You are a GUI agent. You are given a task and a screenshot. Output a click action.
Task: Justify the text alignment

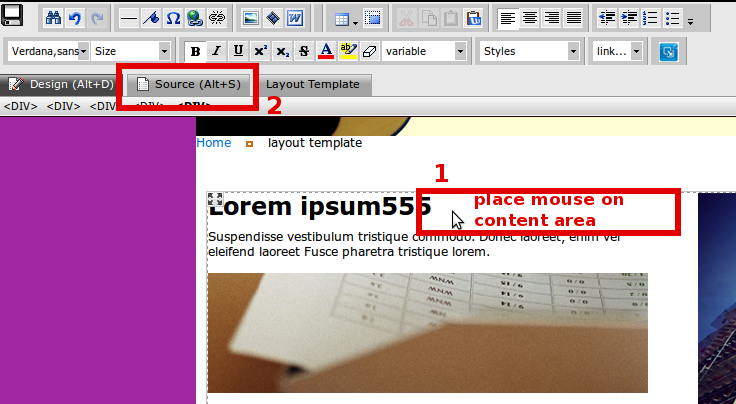(x=574, y=18)
